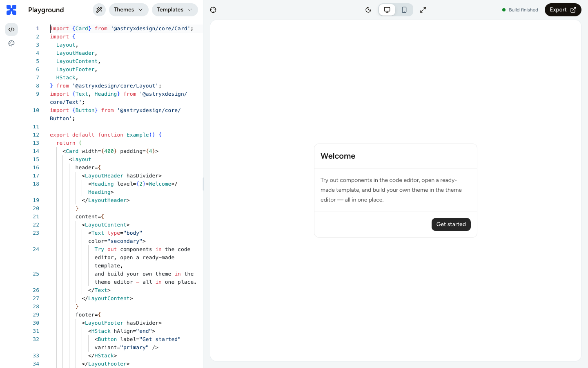Click the Export button
The height and width of the screenshot is (368, 588).
[x=563, y=10]
